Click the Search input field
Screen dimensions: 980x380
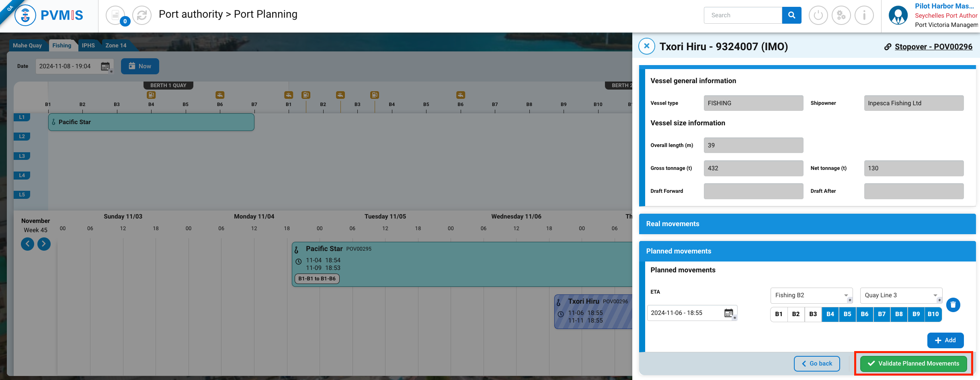coord(743,15)
